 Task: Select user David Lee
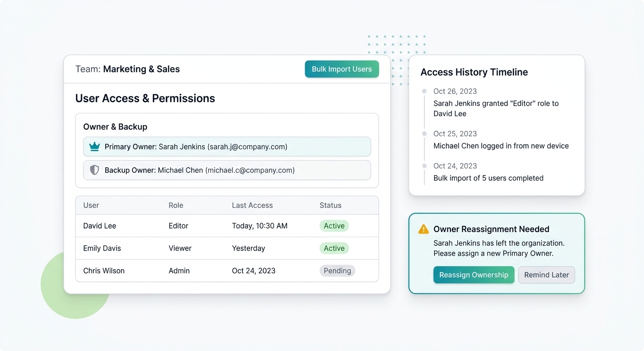(x=100, y=226)
